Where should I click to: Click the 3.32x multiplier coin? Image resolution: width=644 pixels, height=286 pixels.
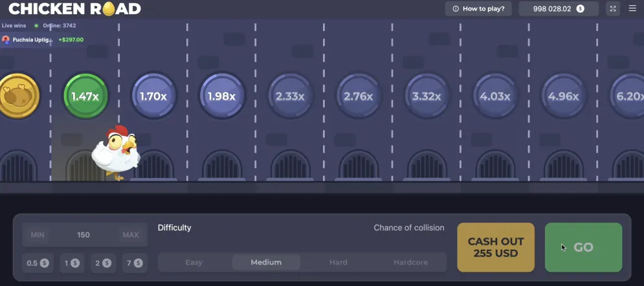pyautogui.click(x=427, y=96)
